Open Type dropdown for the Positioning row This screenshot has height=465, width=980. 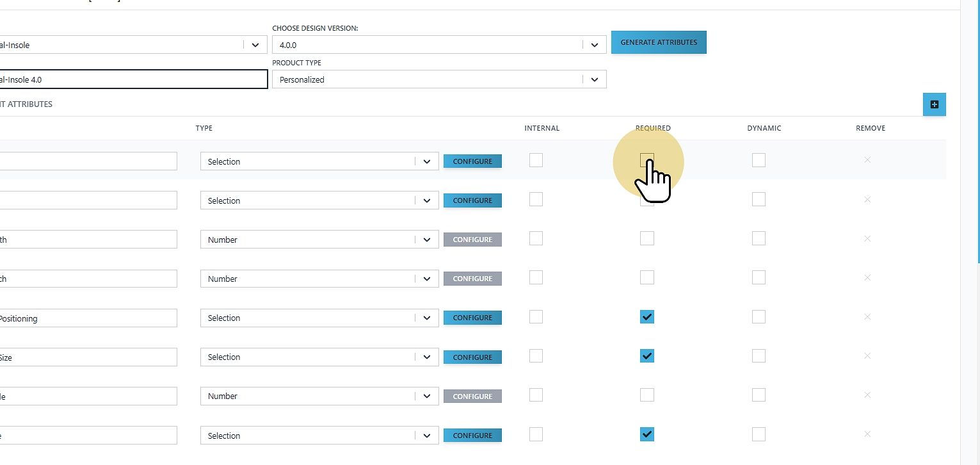(319, 318)
